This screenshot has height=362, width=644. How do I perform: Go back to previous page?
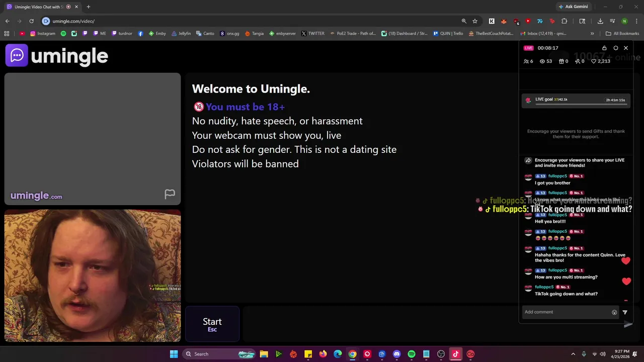pyautogui.click(x=7, y=21)
